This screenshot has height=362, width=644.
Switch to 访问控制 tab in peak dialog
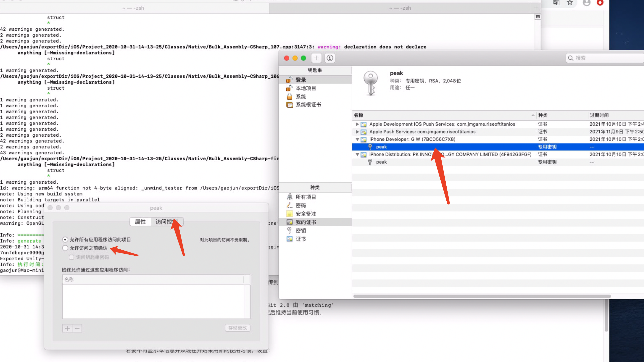click(167, 222)
